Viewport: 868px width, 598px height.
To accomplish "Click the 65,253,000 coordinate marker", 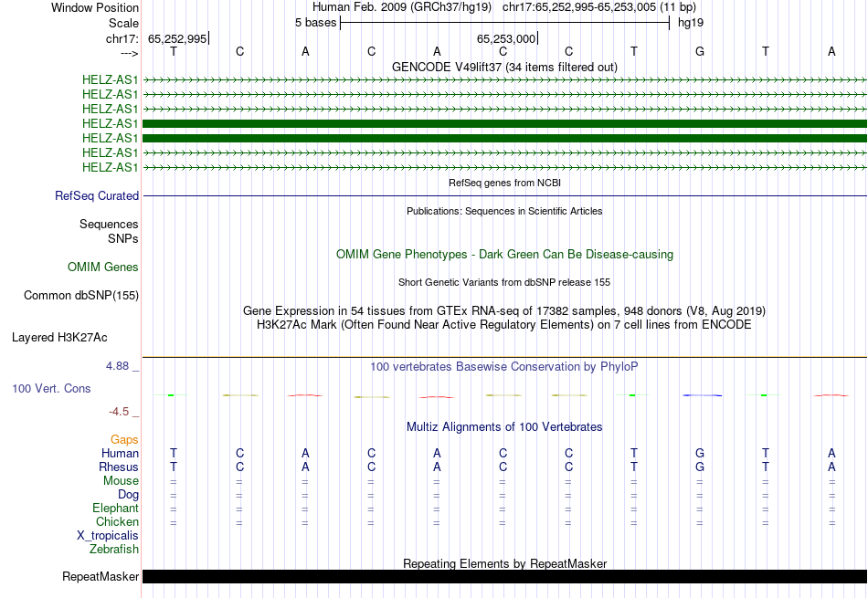I will pyautogui.click(x=506, y=38).
